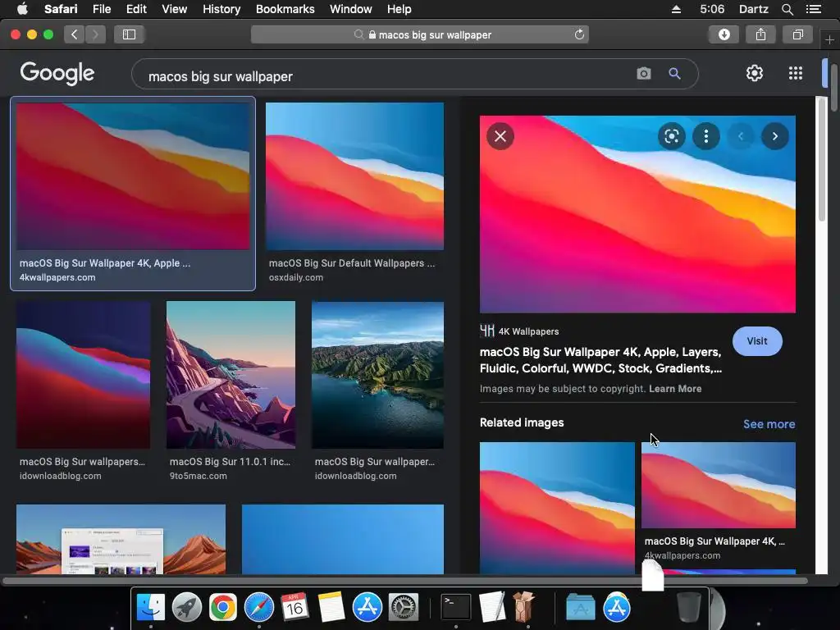
Task: Select the 4kwallpapers.com result thumbnail
Action: click(133, 176)
